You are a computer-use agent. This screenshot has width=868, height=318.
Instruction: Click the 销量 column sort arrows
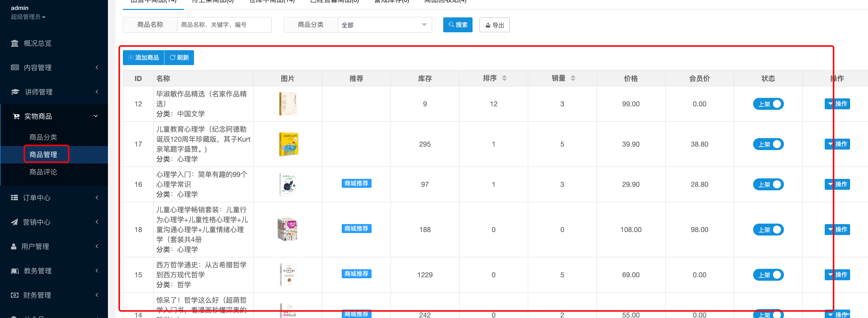pos(573,79)
